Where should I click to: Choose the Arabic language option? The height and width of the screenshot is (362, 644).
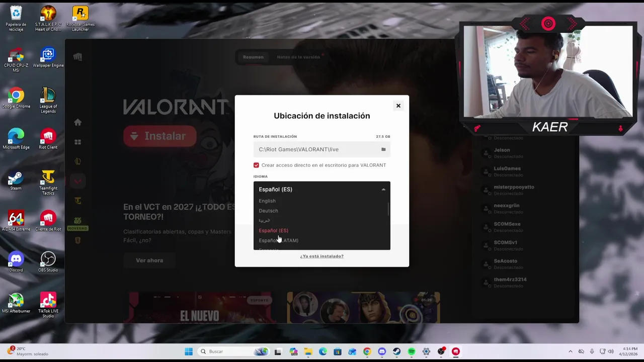(264, 220)
